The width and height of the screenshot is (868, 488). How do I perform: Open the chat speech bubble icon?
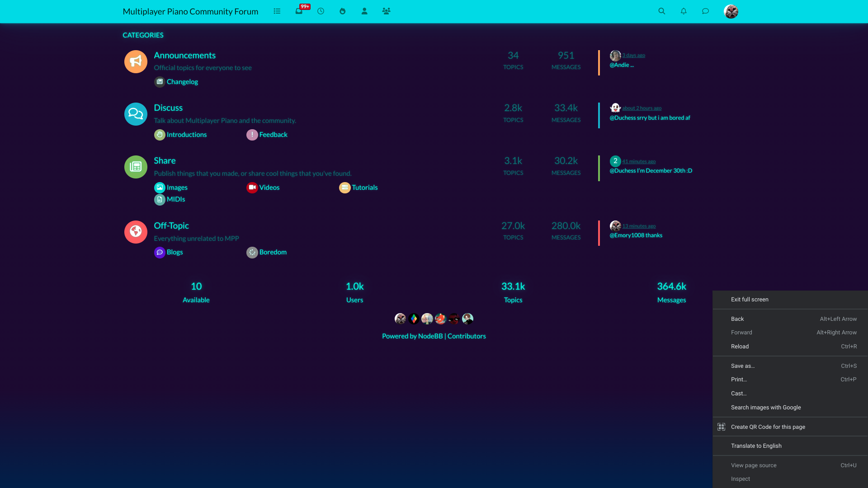click(x=705, y=11)
